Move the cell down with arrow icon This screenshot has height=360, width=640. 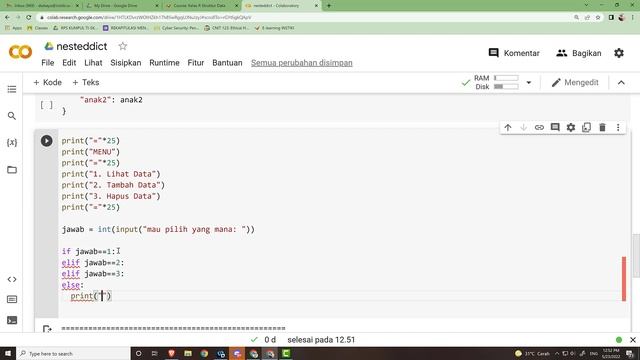(523, 127)
